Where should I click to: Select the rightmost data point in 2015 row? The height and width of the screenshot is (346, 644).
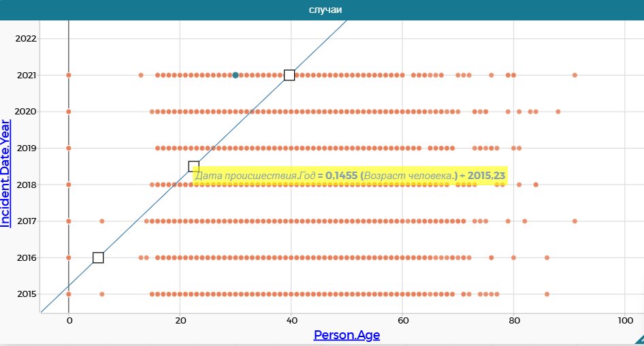547,294
